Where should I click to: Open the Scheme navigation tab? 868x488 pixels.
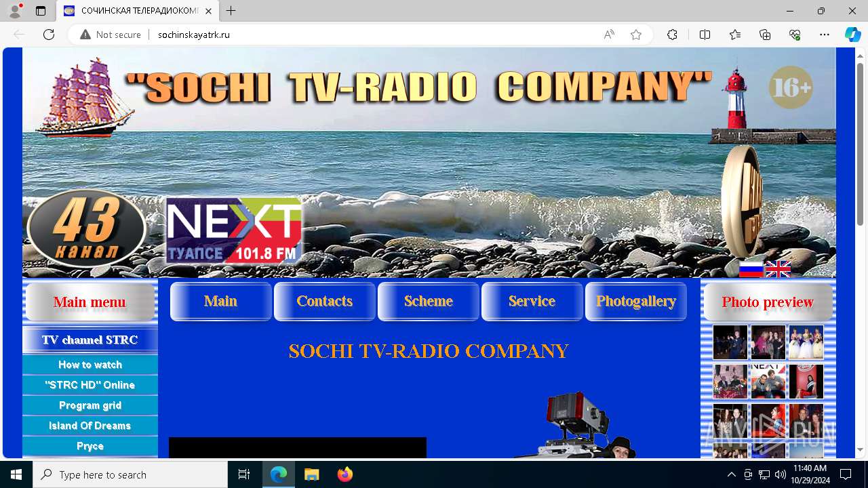pyautogui.click(x=429, y=302)
